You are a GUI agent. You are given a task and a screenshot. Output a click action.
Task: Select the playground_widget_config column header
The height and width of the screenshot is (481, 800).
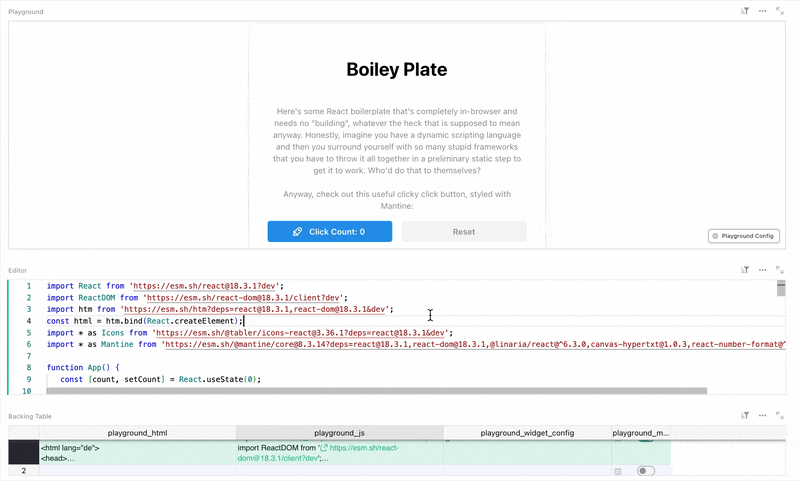coord(527,433)
